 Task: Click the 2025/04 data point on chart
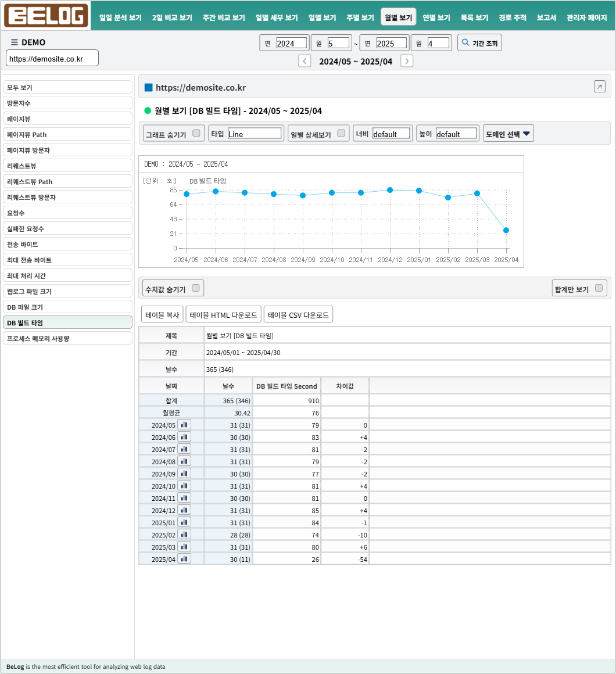click(506, 231)
